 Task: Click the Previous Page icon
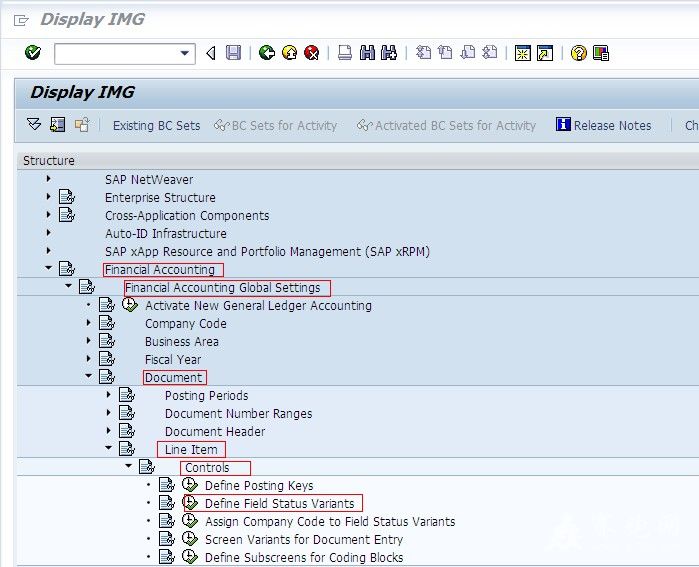coord(445,53)
